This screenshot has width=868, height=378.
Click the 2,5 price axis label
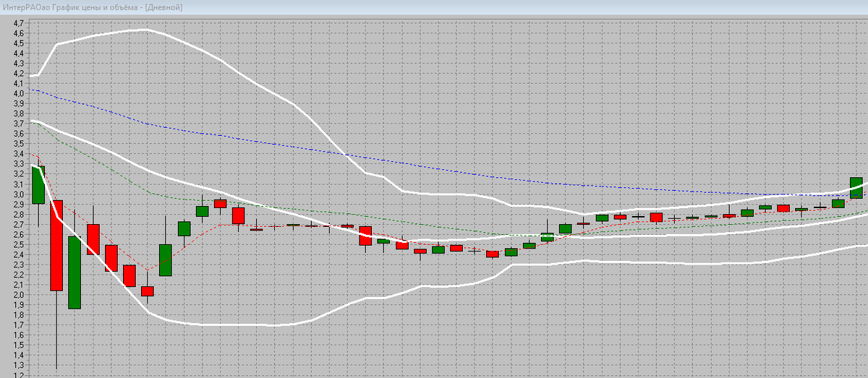pos(19,244)
